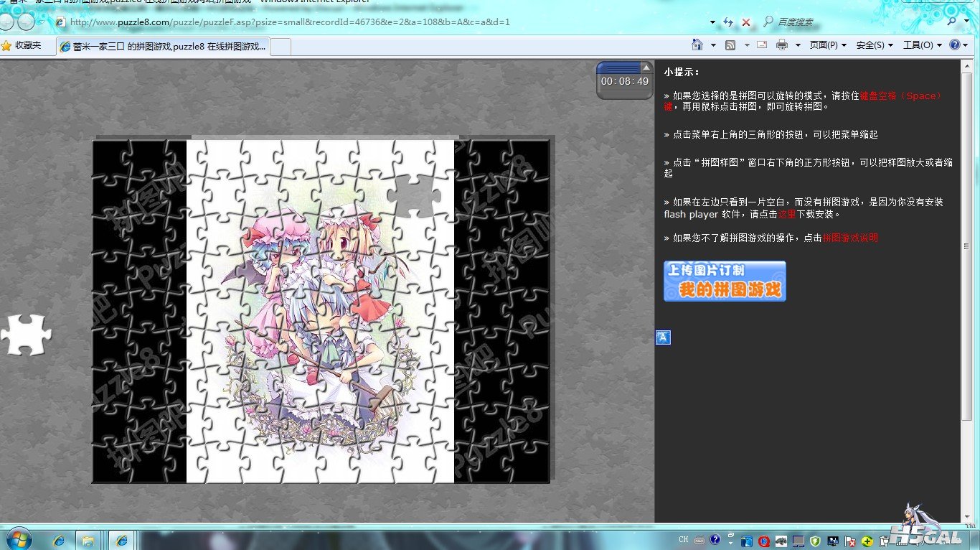The width and height of the screenshot is (980, 550).
Task: Click the Action Center flag tray icon
Action: tap(850, 541)
